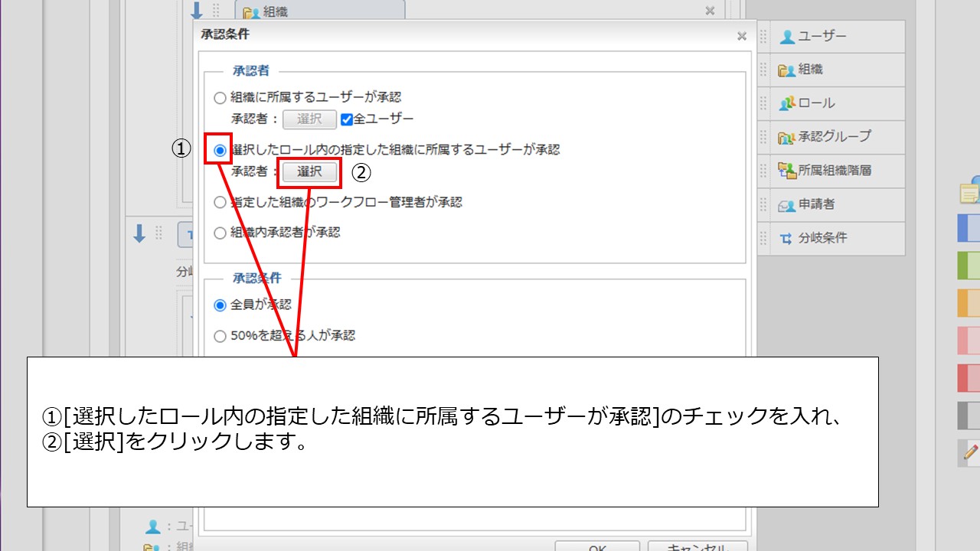Toggle the 全ユーザー checkbox

[347, 119]
